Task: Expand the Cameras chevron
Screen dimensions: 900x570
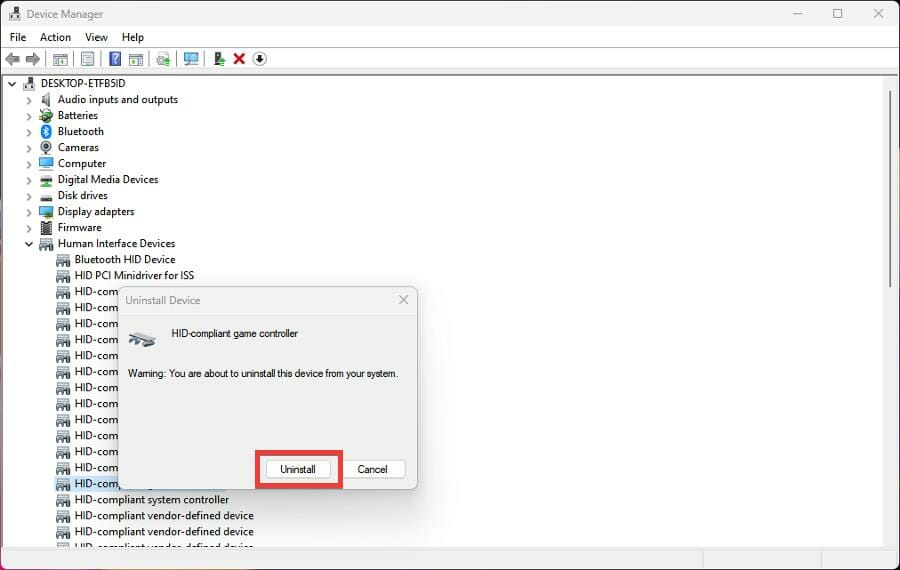Action: point(29,148)
